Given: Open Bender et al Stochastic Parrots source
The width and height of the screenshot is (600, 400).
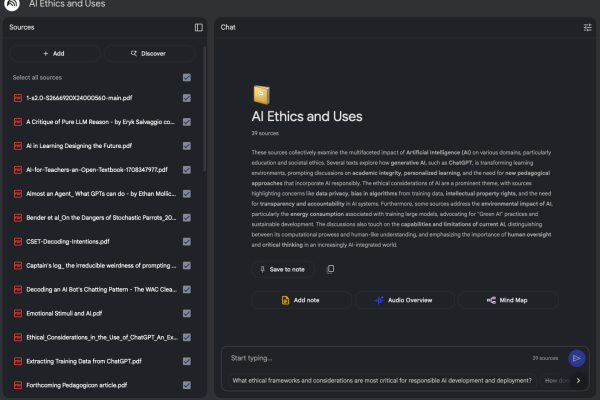Looking at the screenshot, I should coord(101,218).
